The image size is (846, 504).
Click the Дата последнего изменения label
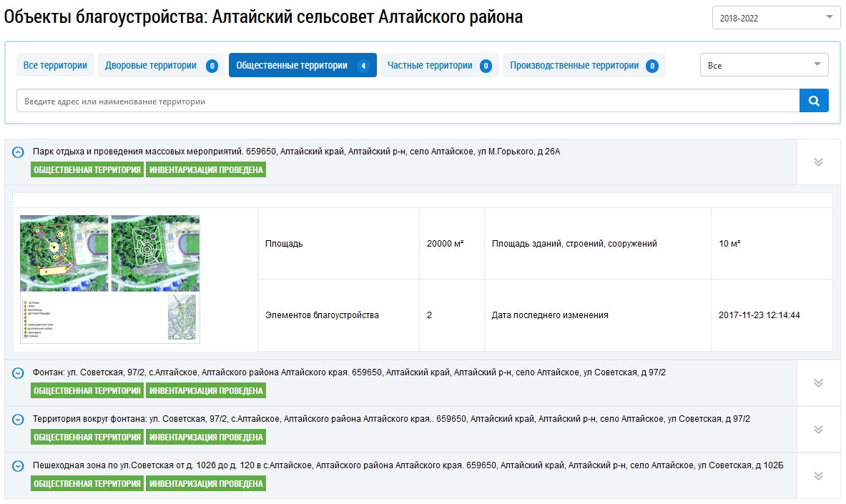pyautogui.click(x=550, y=315)
